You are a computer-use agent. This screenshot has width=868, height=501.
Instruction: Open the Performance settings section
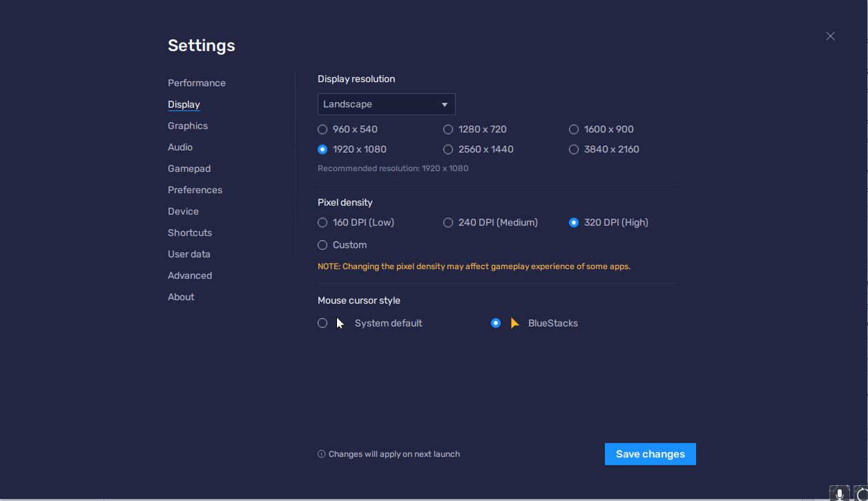coord(196,83)
